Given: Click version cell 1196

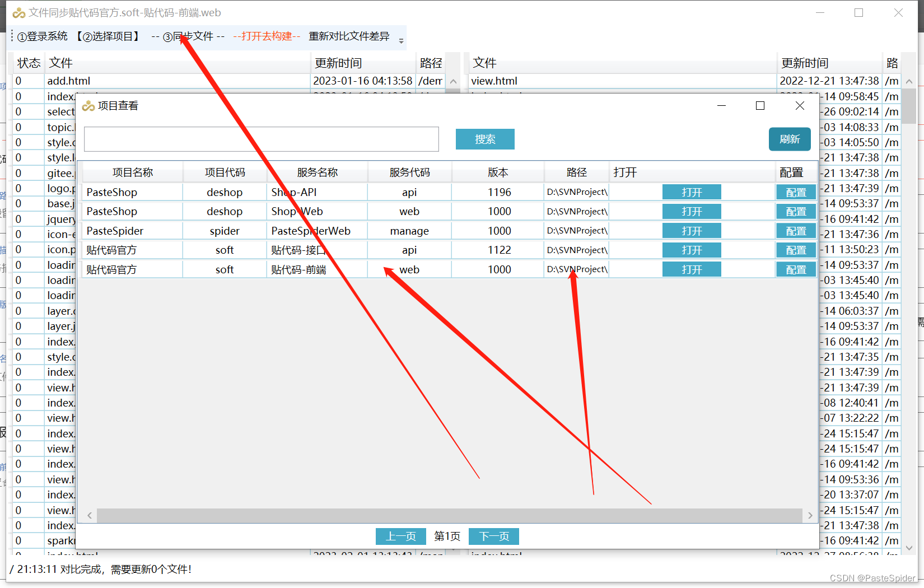Looking at the screenshot, I should pyautogui.click(x=499, y=193).
